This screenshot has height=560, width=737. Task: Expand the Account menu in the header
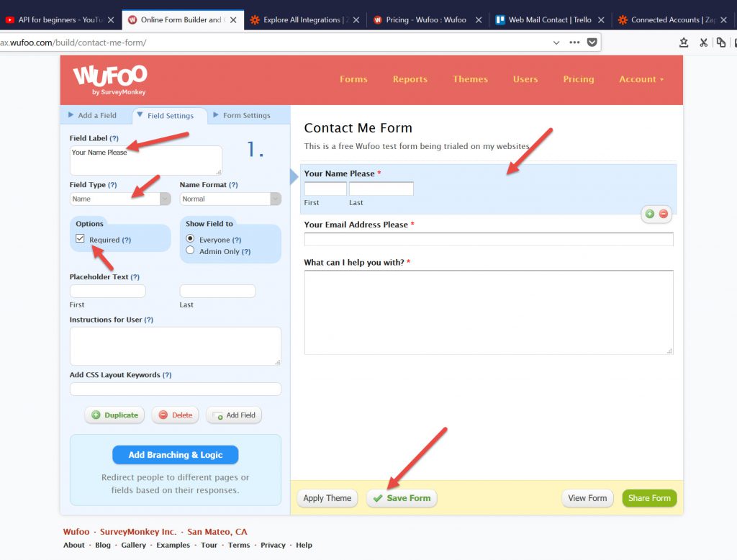tap(641, 79)
